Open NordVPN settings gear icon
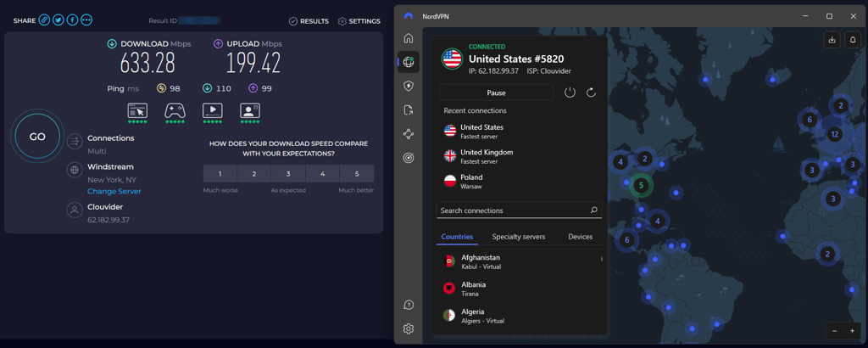 coord(409,328)
